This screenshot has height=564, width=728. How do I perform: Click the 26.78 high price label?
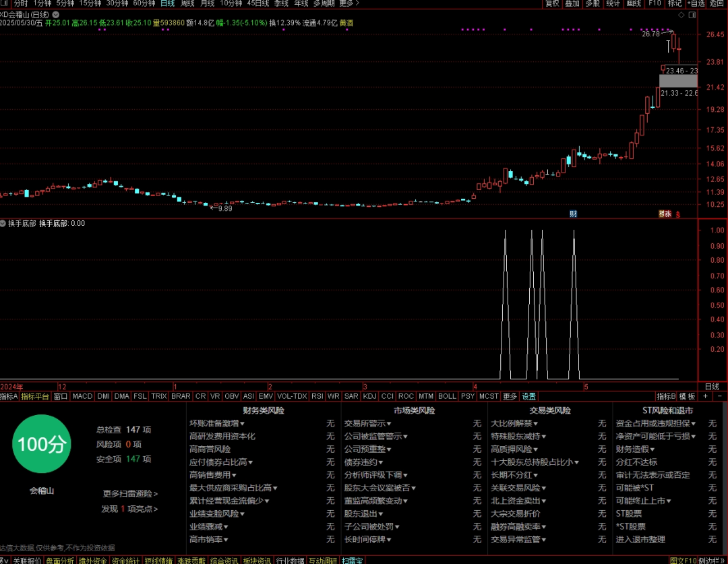pyautogui.click(x=650, y=34)
